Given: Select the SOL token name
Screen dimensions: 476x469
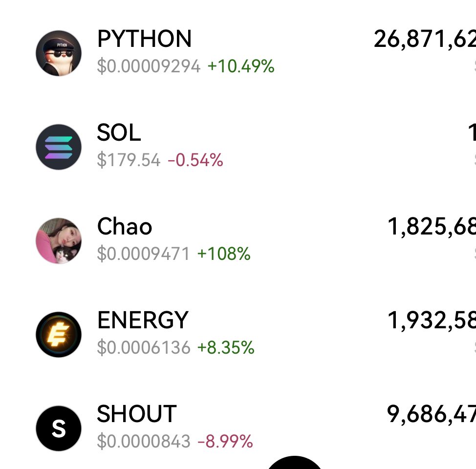Looking at the screenshot, I should point(119,133).
